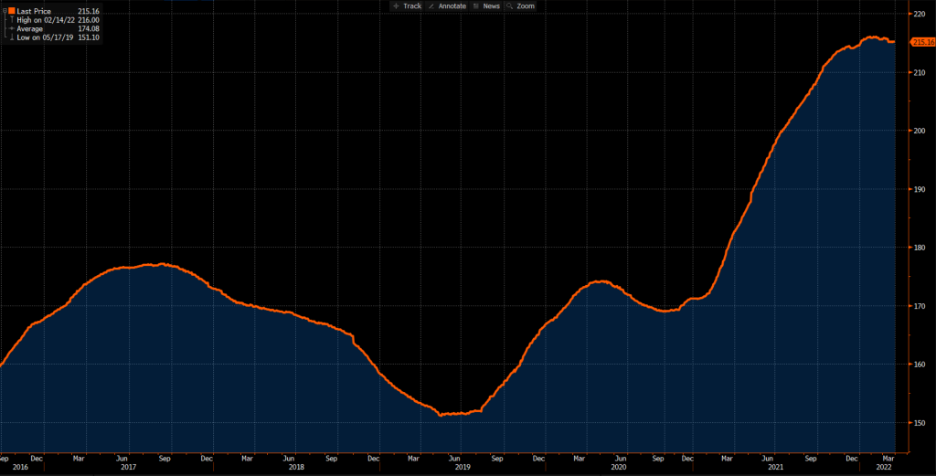Activate the Track crosshair tool
Image resolution: width=936 pixels, height=476 pixels.
pyautogui.click(x=407, y=6)
